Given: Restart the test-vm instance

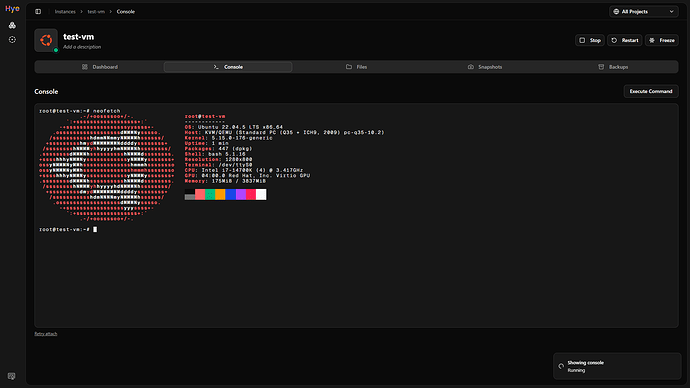Looking at the screenshot, I should pyautogui.click(x=625, y=40).
